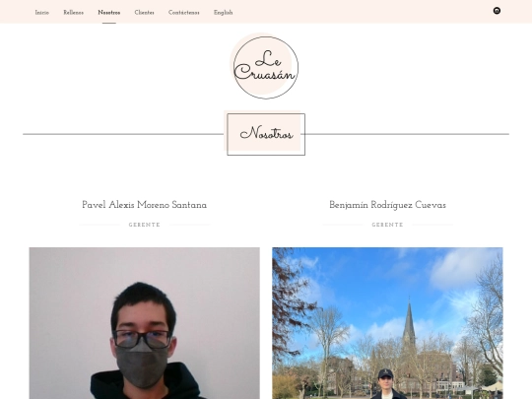Go to the Inicio page
Screen dimensions: 532x399
coord(42,13)
